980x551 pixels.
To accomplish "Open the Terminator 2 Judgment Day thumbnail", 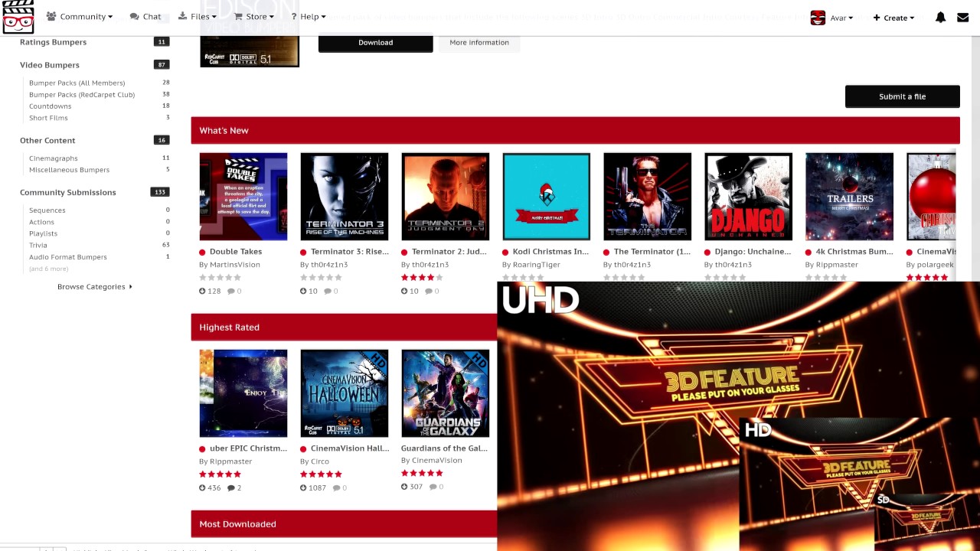I will 446,197.
